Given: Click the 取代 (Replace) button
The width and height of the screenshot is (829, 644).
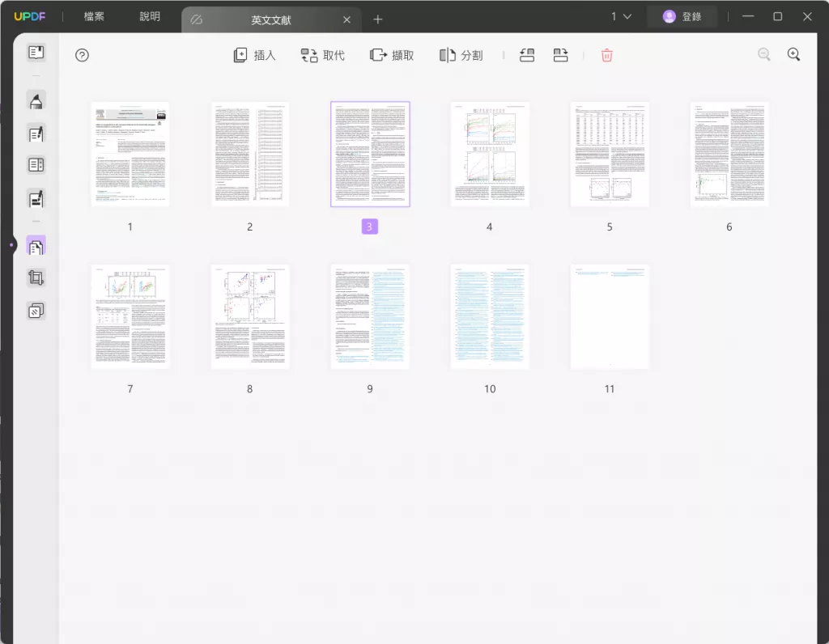Looking at the screenshot, I should coord(323,56).
